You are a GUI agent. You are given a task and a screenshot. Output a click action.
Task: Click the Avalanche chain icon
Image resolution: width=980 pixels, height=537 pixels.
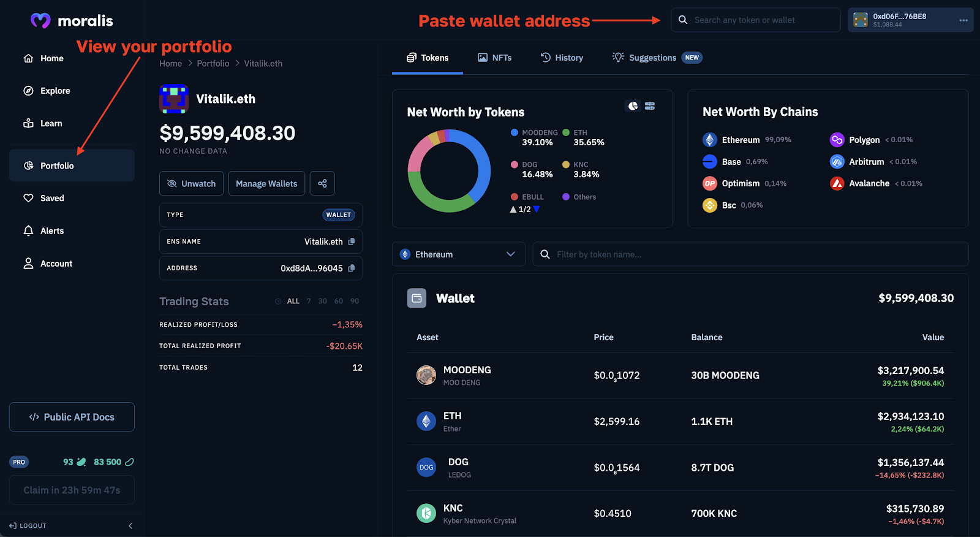point(837,183)
